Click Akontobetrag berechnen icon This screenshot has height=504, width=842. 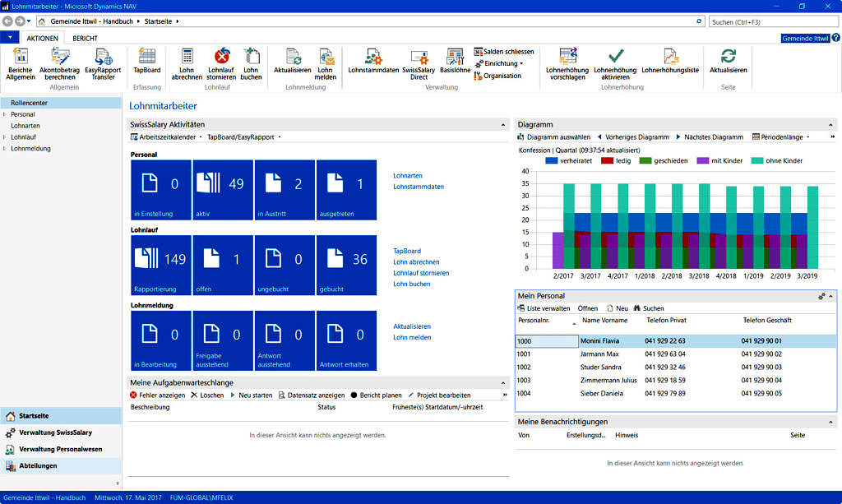pyautogui.click(x=59, y=56)
